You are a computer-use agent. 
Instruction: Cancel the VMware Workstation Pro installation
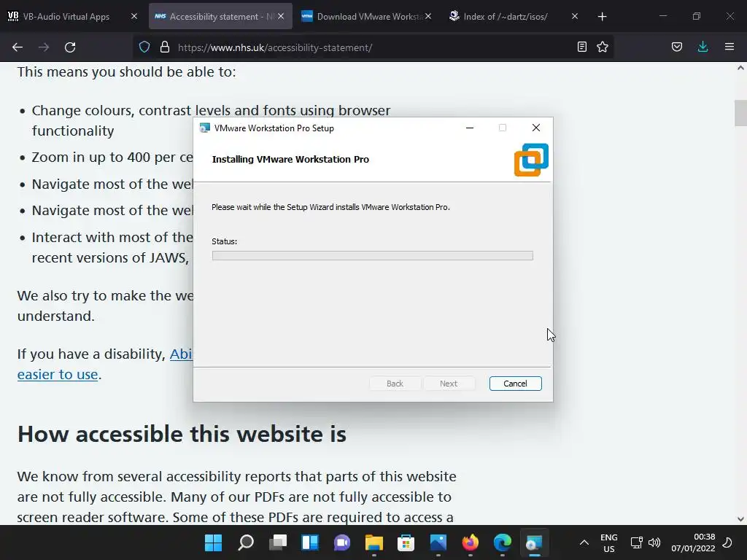tap(516, 384)
